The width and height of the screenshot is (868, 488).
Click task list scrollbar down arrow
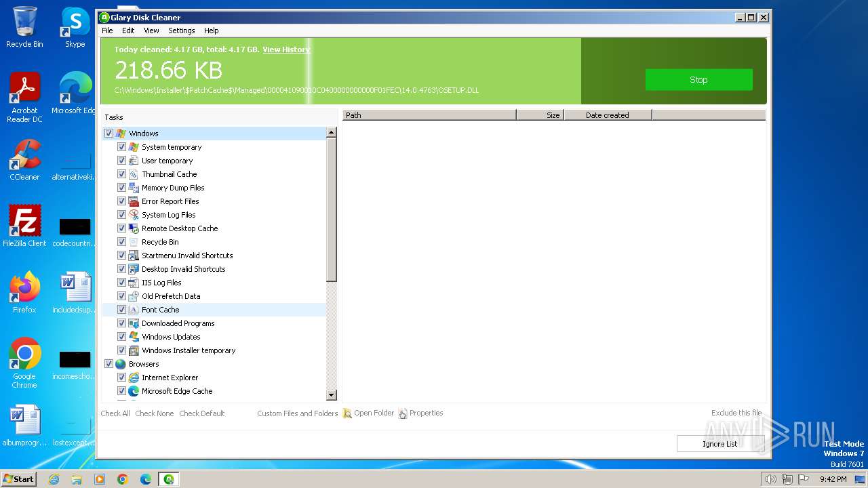click(332, 394)
